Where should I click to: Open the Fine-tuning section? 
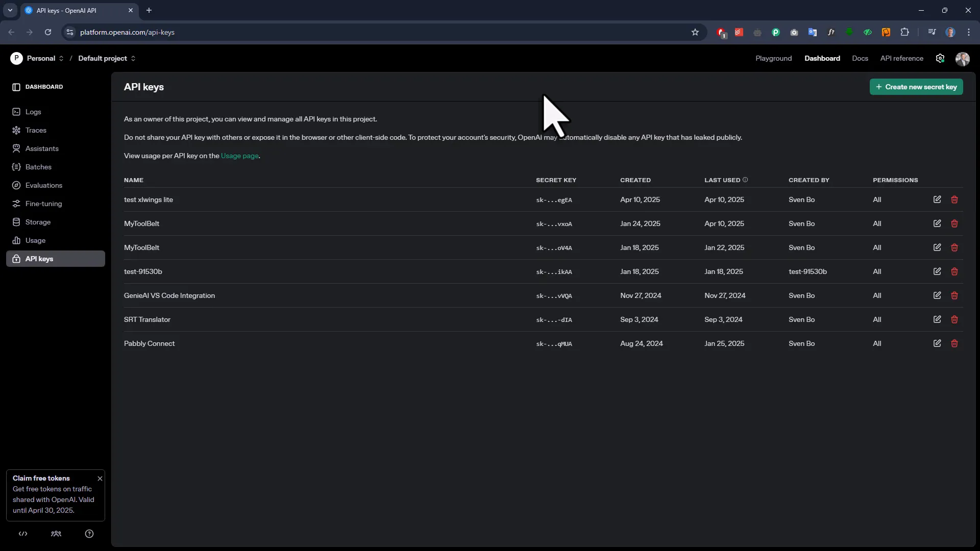[42, 204]
